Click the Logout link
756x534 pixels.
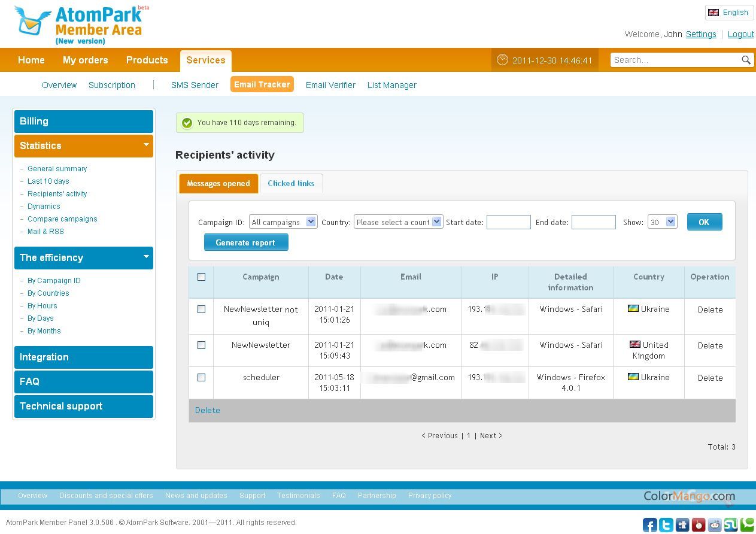pos(740,34)
